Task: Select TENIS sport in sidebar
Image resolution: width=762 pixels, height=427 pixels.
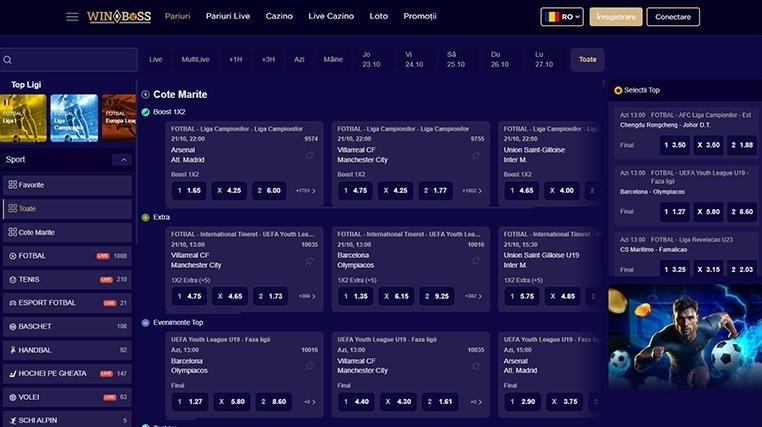Action: click(x=67, y=279)
